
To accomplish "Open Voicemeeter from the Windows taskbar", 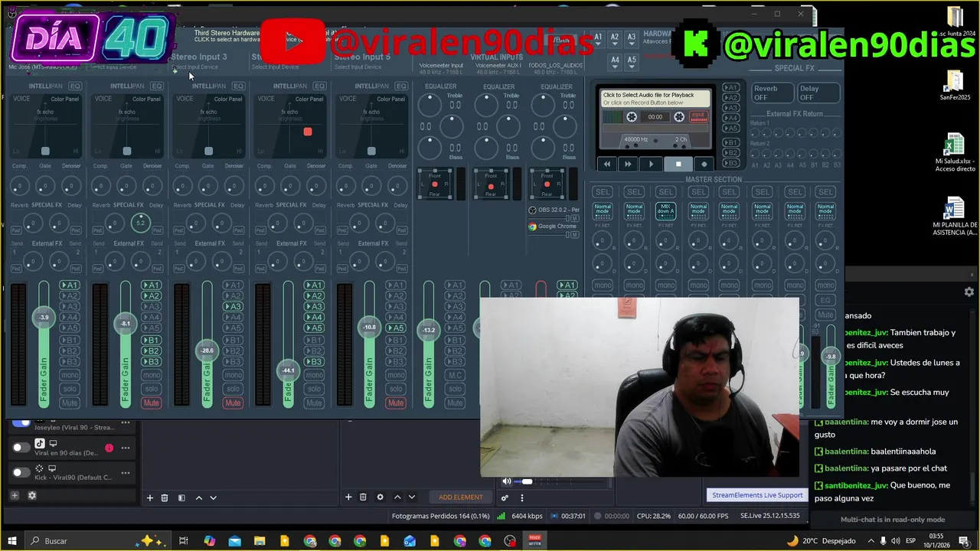I will [535, 540].
